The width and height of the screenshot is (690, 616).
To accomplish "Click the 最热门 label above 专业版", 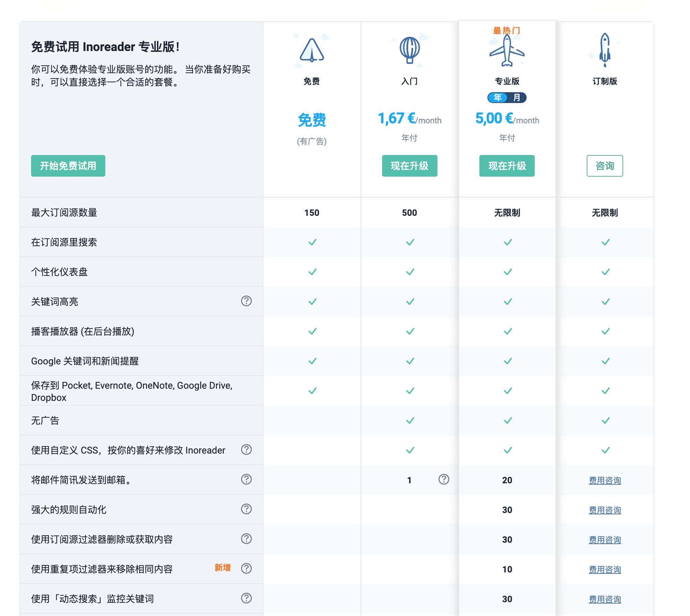I will pos(507,31).
